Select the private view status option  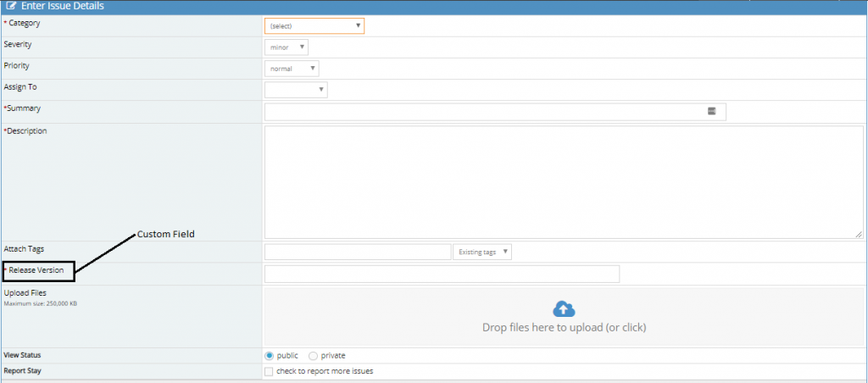pos(313,356)
